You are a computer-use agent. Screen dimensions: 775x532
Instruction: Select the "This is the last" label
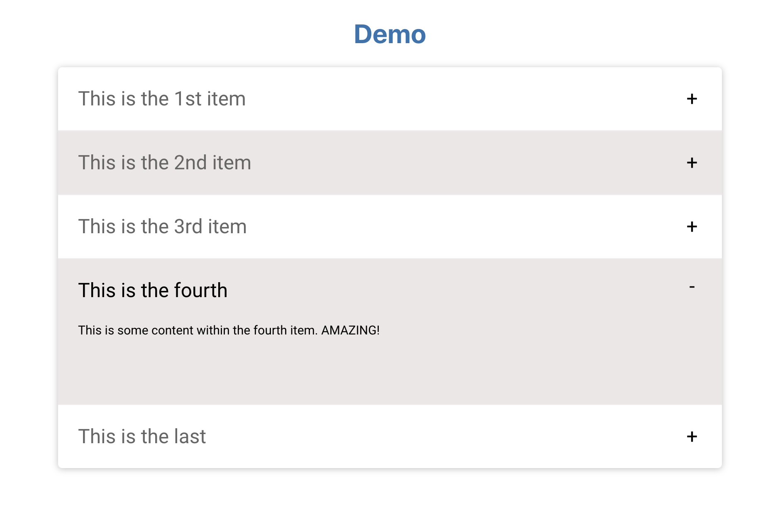(x=142, y=437)
